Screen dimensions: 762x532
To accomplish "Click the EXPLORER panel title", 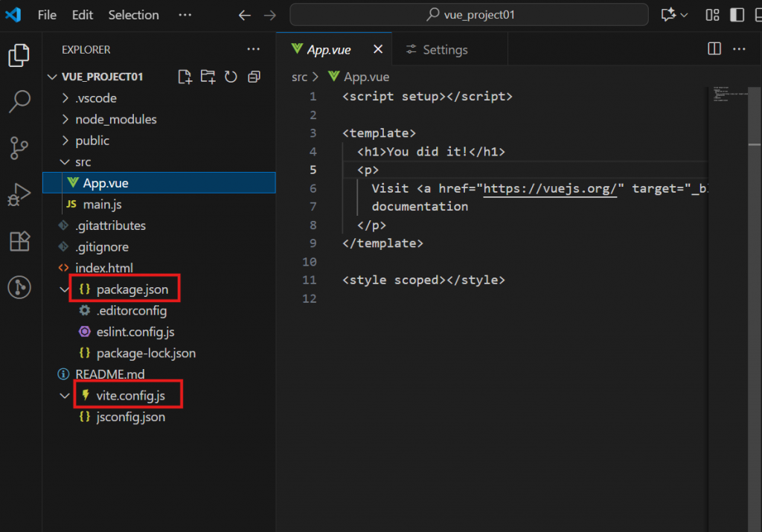I will click(x=86, y=50).
